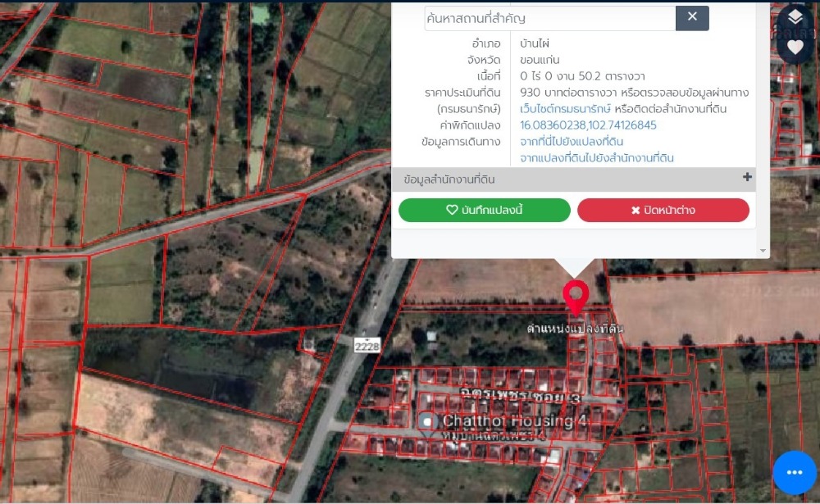Clear the search box with X button
This screenshot has height=504, width=820.
click(692, 17)
